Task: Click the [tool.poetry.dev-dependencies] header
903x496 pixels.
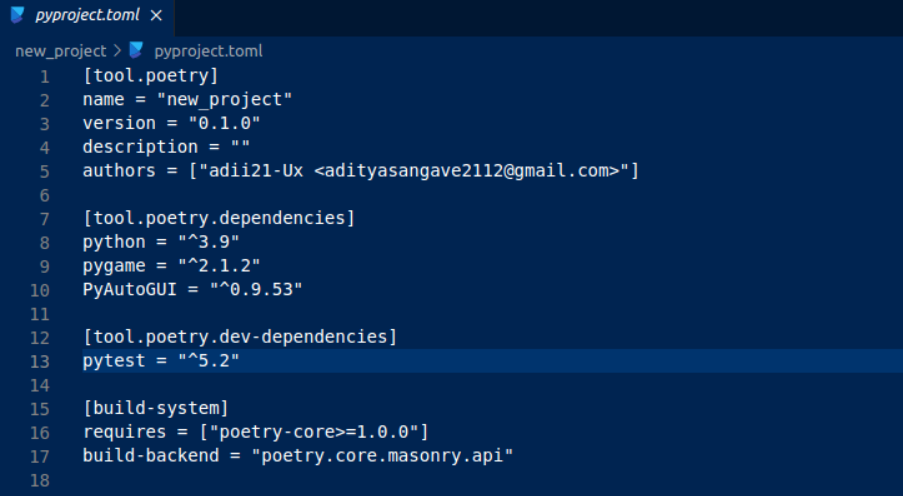Action: tap(240, 336)
